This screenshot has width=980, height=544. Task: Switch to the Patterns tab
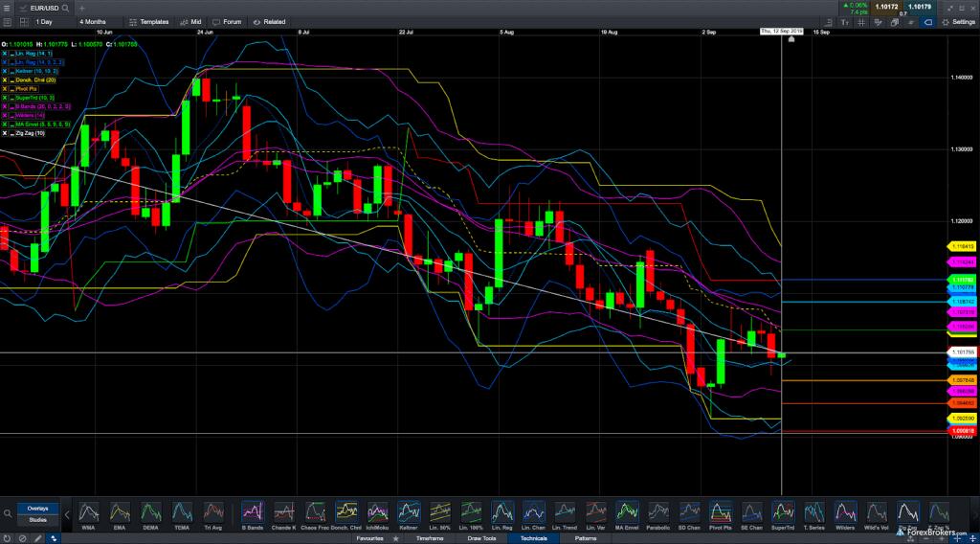tap(585, 538)
